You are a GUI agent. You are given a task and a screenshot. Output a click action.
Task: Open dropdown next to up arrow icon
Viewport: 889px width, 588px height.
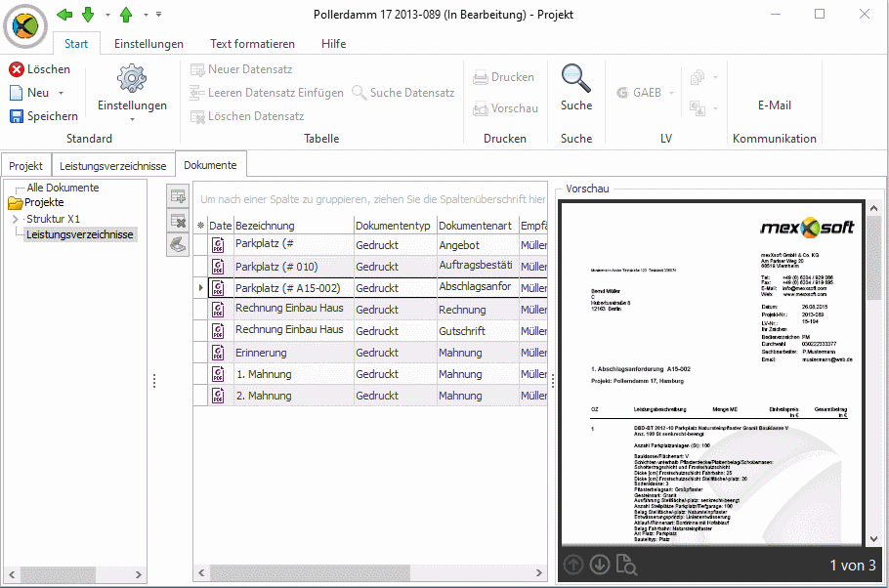point(146,15)
